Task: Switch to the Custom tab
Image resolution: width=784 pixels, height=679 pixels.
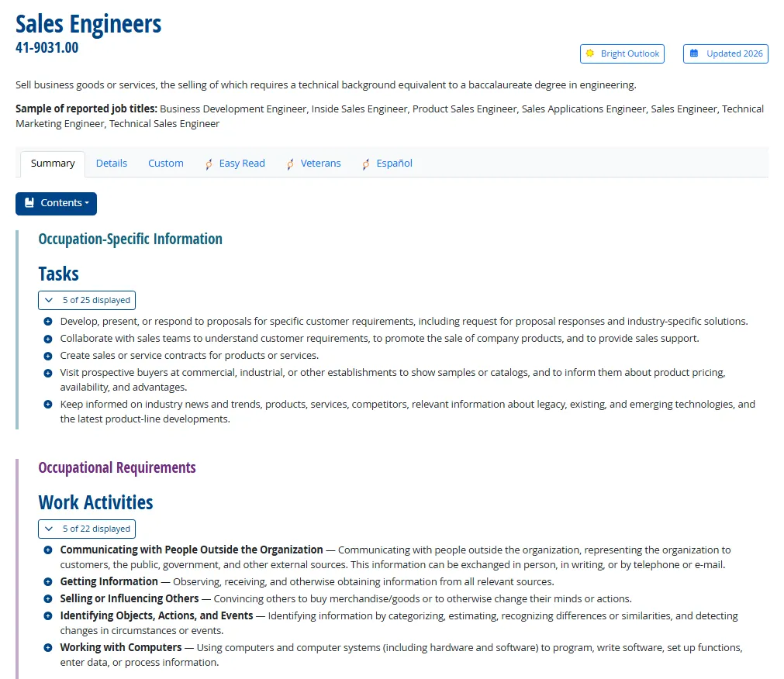Action: [x=166, y=164]
